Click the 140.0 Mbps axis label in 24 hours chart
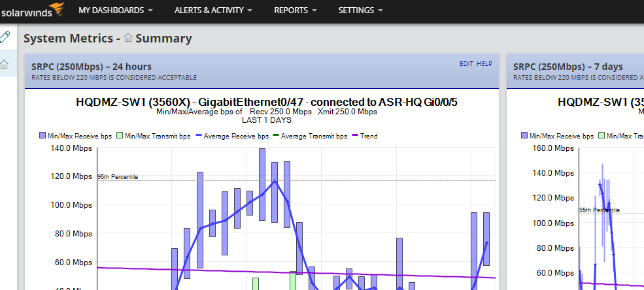The height and width of the screenshot is (290, 644). tap(71, 148)
